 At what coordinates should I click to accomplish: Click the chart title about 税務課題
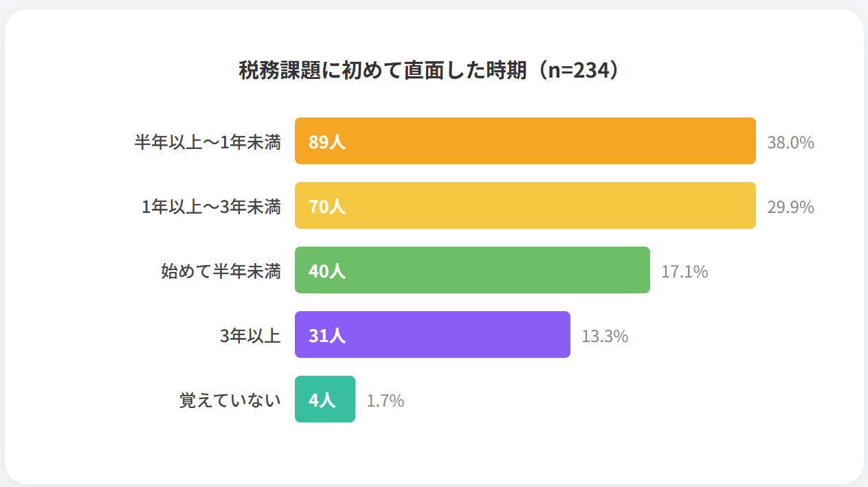click(434, 70)
